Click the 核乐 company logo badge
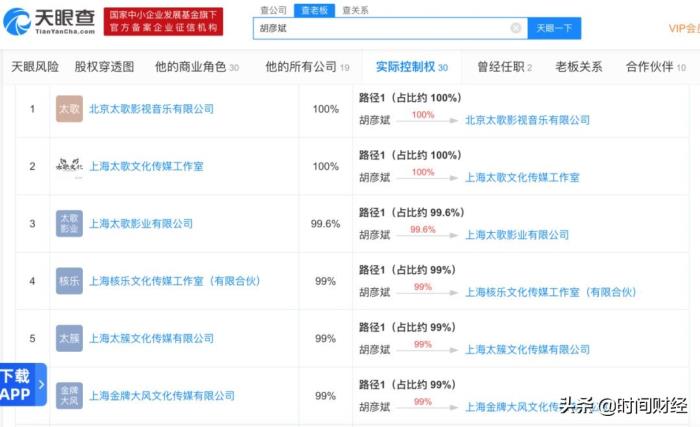This screenshot has height=427, width=700. pyautogui.click(x=69, y=281)
